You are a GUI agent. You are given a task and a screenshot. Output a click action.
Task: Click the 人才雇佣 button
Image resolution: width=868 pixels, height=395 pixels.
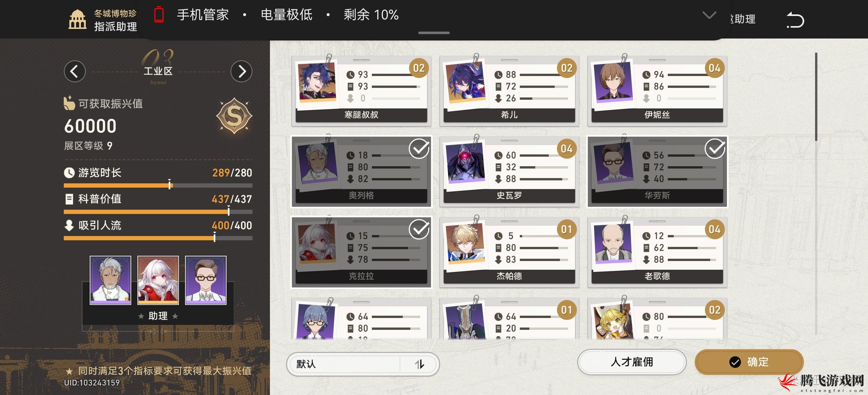pos(632,362)
